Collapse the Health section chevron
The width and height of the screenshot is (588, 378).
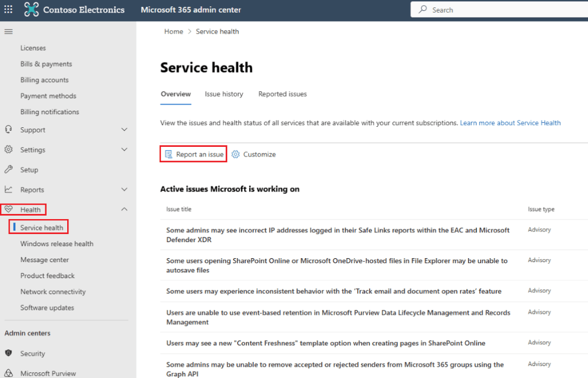click(x=125, y=209)
